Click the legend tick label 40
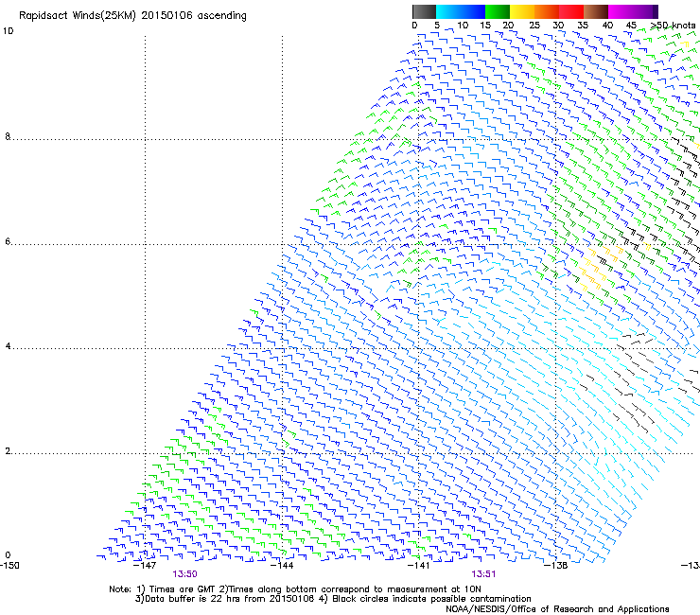This screenshot has width=700, height=615. coord(607,26)
